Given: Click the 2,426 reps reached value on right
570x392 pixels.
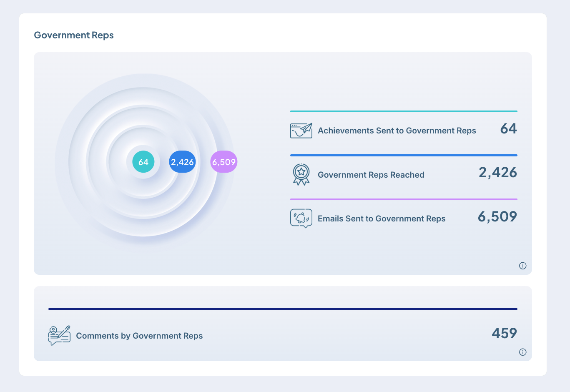Looking at the screenshot, I should coord(497,172).
